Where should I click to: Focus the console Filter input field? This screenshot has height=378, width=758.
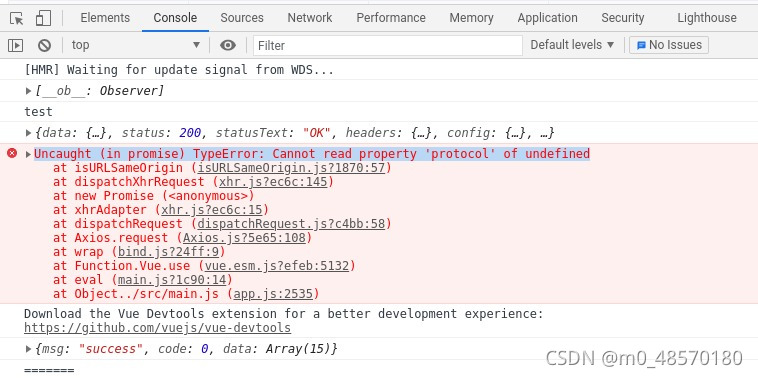(x=388, y=45)
